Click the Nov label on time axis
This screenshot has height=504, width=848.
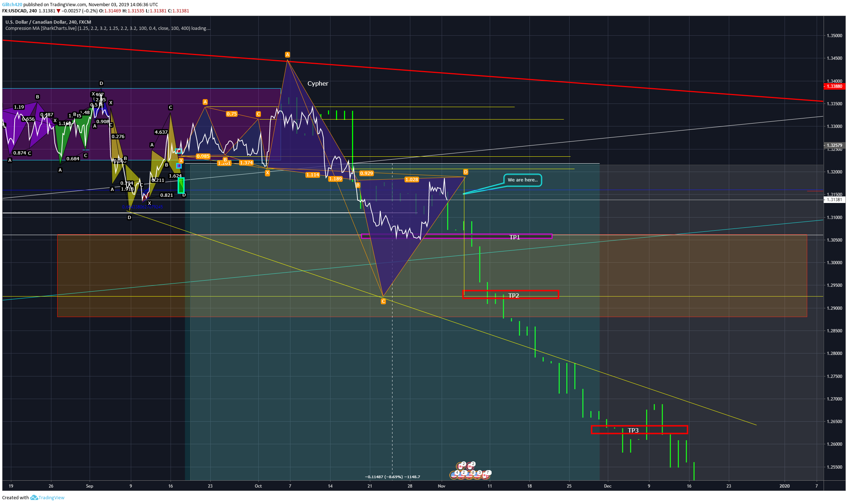[442, 486]
